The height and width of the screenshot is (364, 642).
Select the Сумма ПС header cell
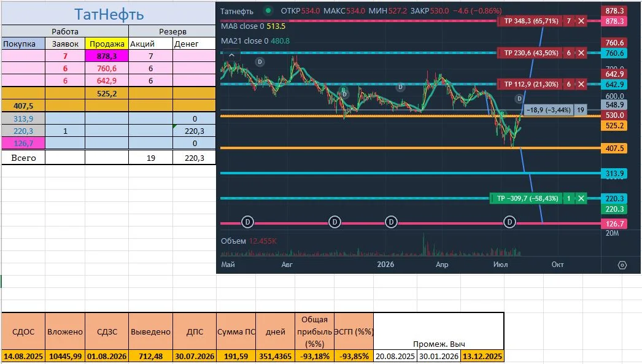click(236, 331)
